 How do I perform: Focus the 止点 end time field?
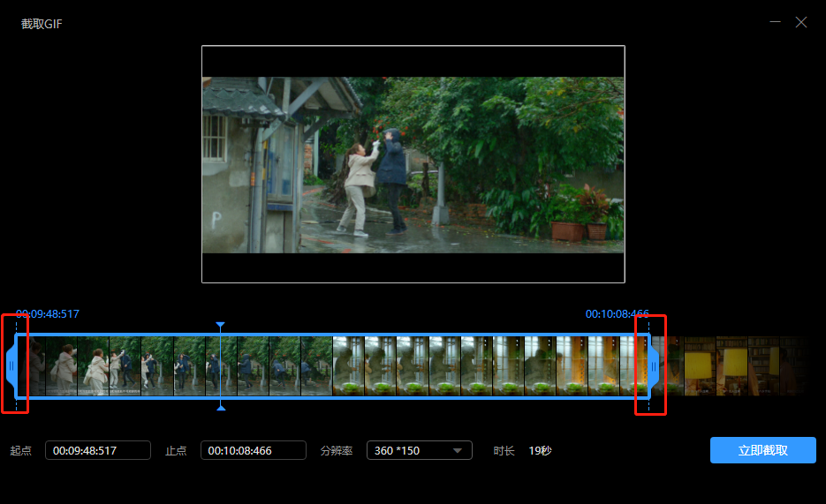tap(254, 450)
